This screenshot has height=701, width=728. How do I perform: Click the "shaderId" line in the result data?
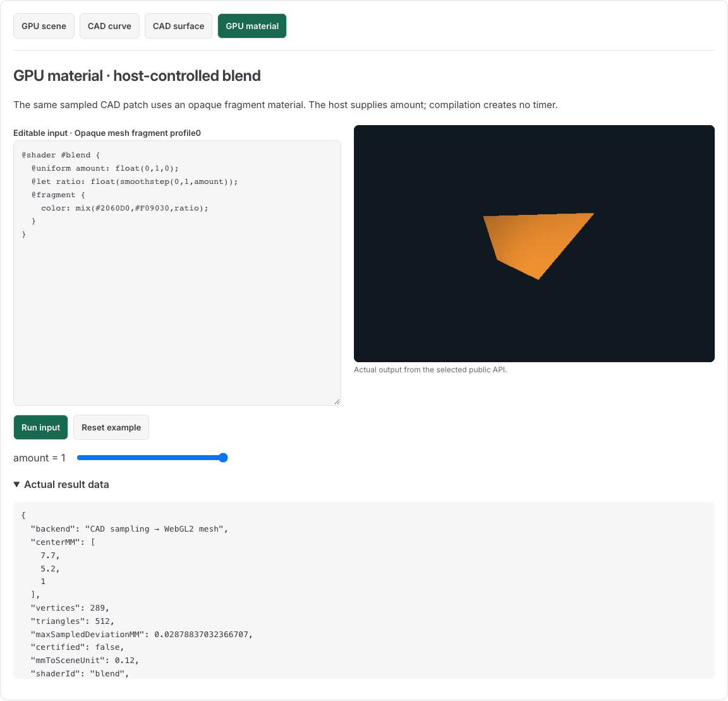(80, 674)
